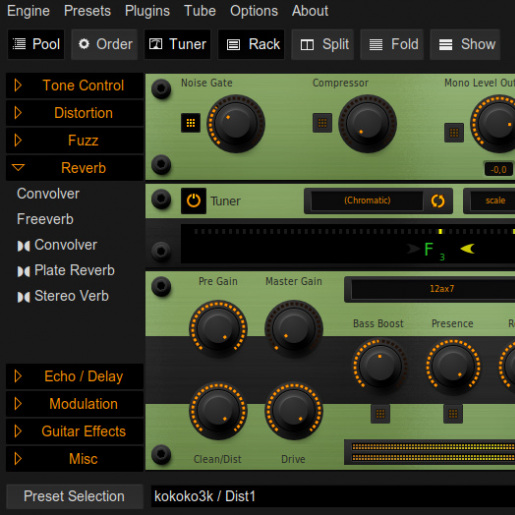Click the Clean/Dist knob

[218, 411]
